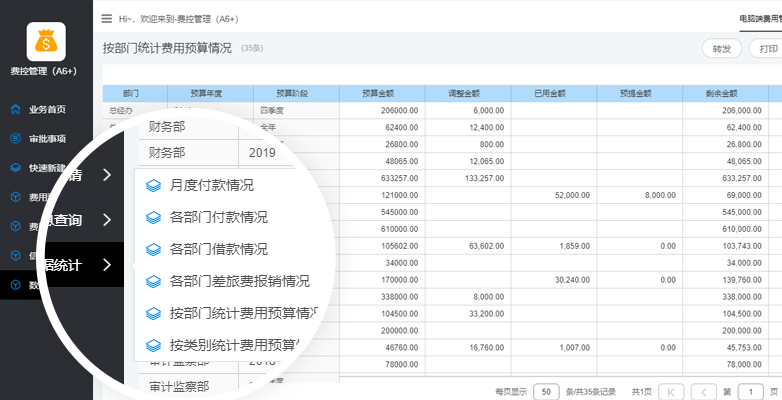Click the 转发 button
Screen dimensions: 782x400
pos(721,48)
